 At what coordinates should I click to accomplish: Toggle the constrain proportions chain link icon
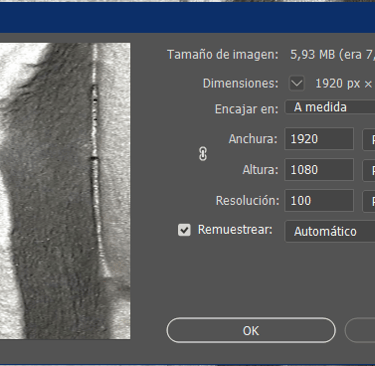pyautogui.click(x=203, y=154)
